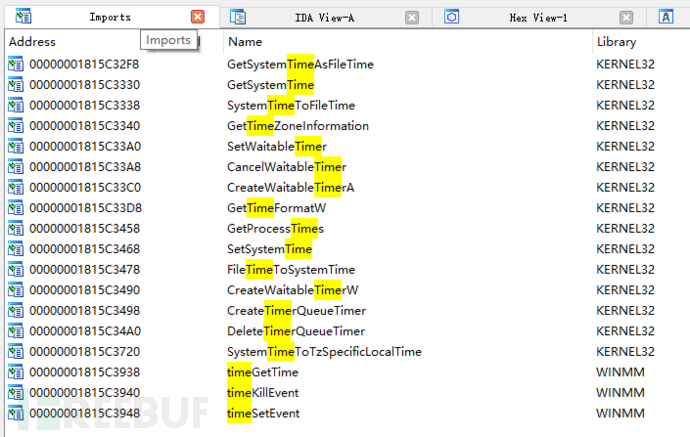The image size is (690, 437).
Task: Click the Structures tab icon labeled A
Action: pos(666,17)
